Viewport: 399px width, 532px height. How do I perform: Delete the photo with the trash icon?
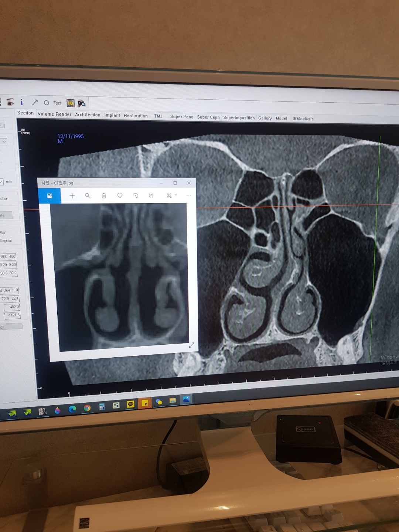(104, 196)
